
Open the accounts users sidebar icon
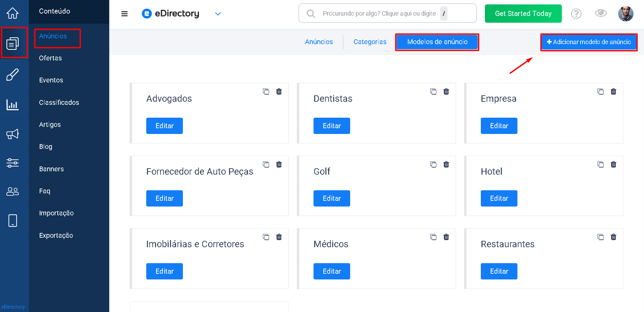tap(13, 191)
